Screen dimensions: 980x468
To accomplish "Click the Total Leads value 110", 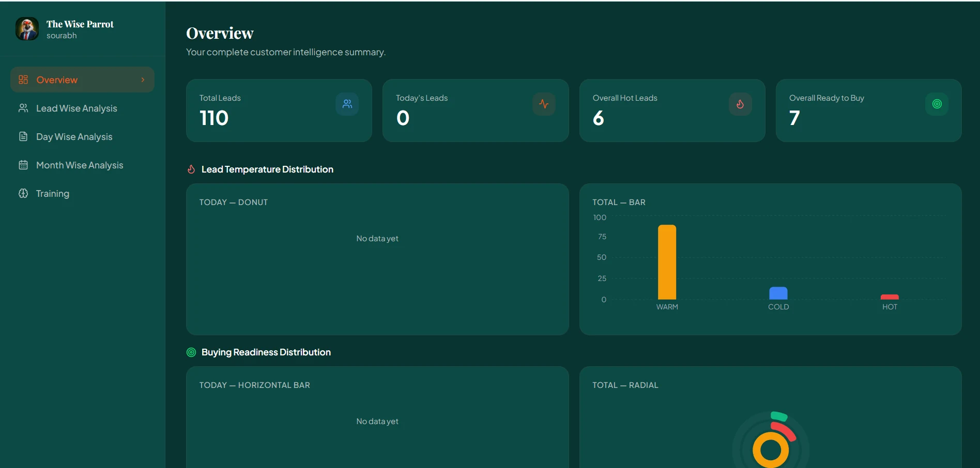I will point(214,118).
